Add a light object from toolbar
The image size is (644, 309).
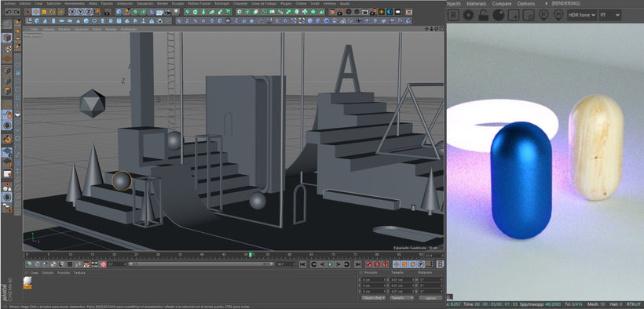176,12
